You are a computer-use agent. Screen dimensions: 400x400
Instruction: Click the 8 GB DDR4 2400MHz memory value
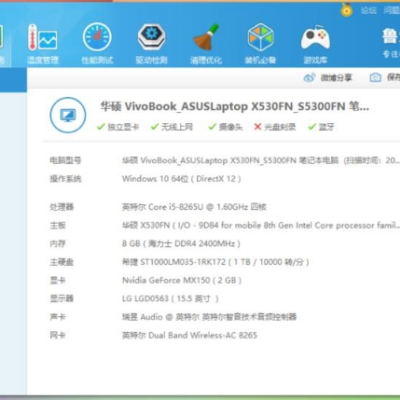point(181,244)
